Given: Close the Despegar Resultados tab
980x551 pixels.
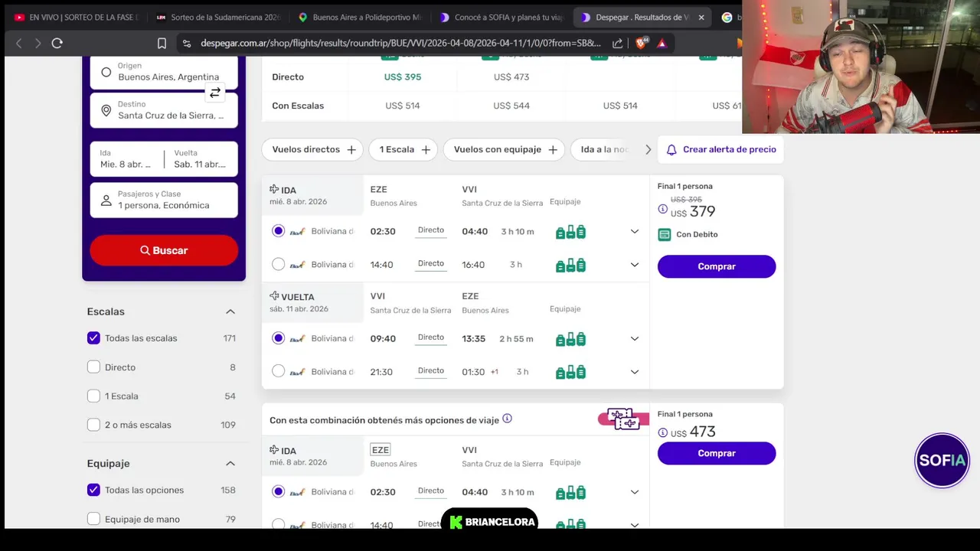Looking at the screenshot, I should (702, 17).
